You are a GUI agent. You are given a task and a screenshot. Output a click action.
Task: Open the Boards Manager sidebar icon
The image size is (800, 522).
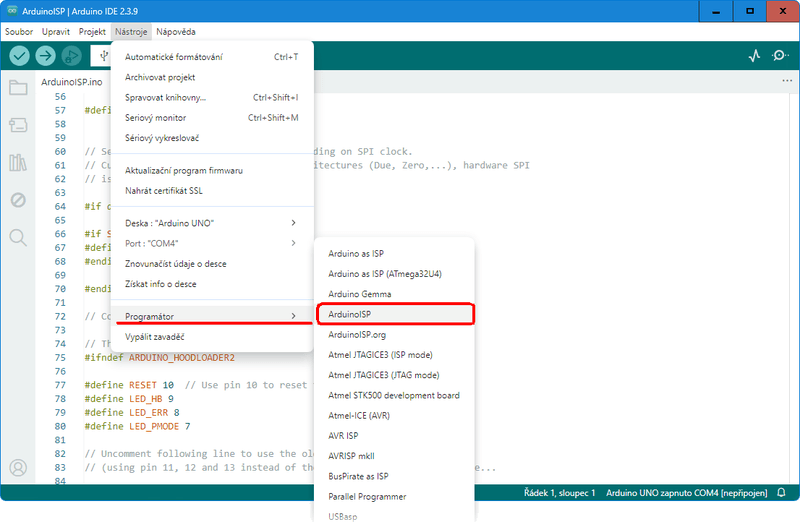pyautogui.click(x=18, y=125)
